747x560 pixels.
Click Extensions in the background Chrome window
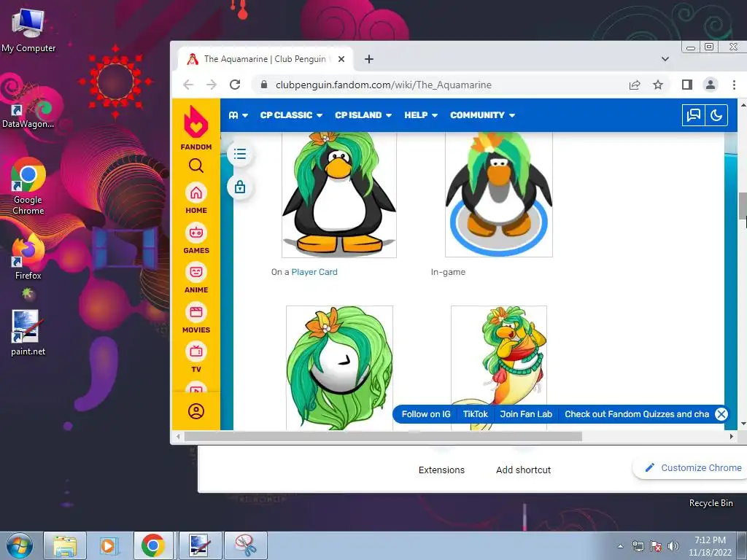click(441, 470)
